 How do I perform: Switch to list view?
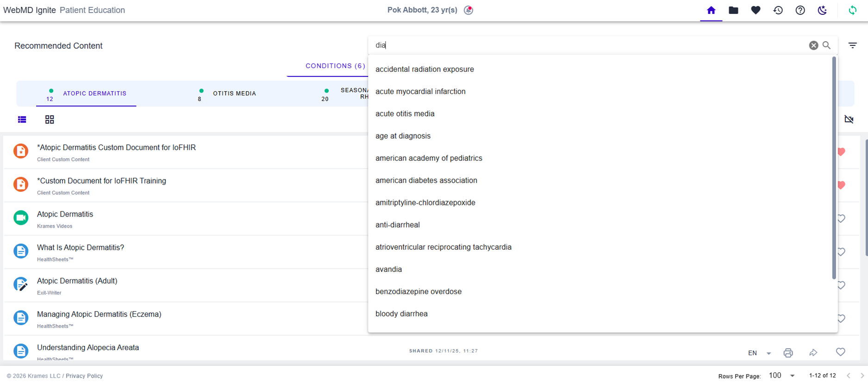(x=22, y=120)
